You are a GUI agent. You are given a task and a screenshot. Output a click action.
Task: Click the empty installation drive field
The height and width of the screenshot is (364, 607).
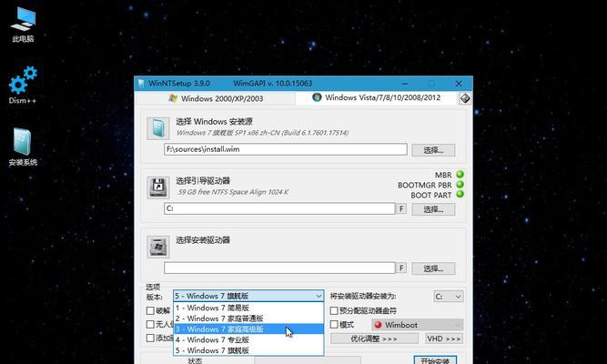click(x=279, y=268)
